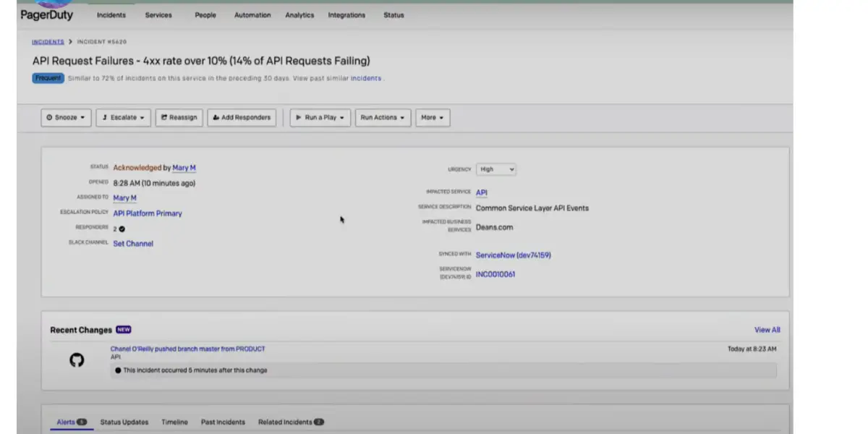Open the People menu
The image size is (868, 434).
coord(205,15)
